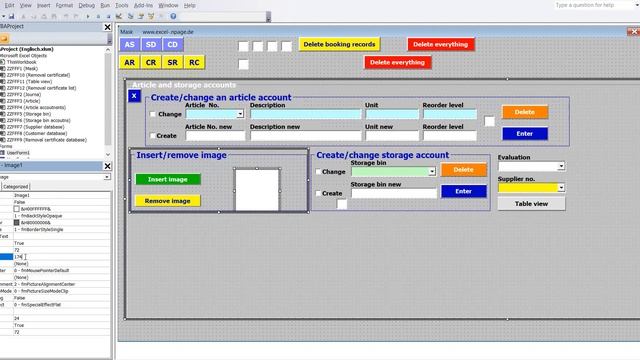Viewport: 640px width, 360px height.
Task: Select ZZFFF7 (Supplier database) in project tree
Action: 35,127
